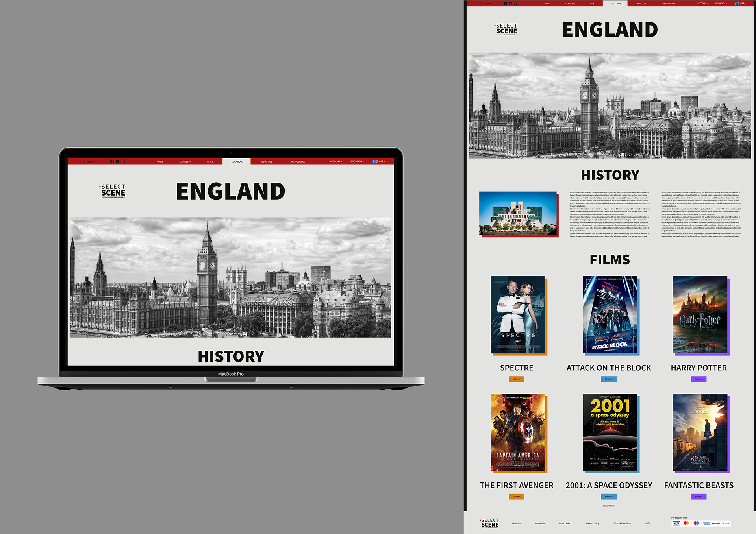The image size is (756, 534).
Task: Click Mastercard payment icon in footer
Action: pos(686,523)
